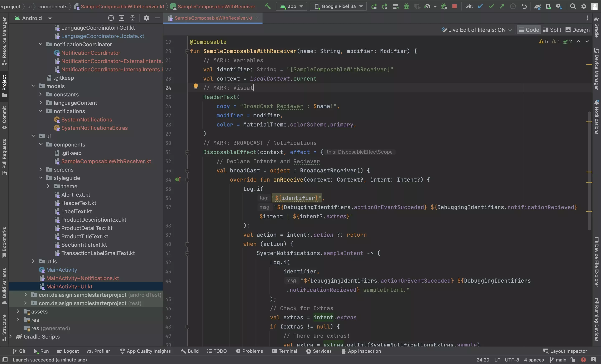Toggle the app build configuration selector
601x364 pixels.
[292, 6]
